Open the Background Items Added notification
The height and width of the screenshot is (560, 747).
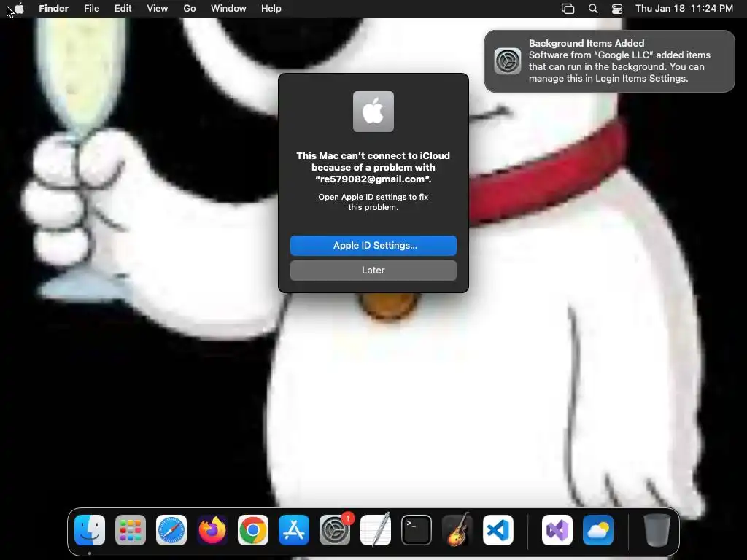click(610, 61)
